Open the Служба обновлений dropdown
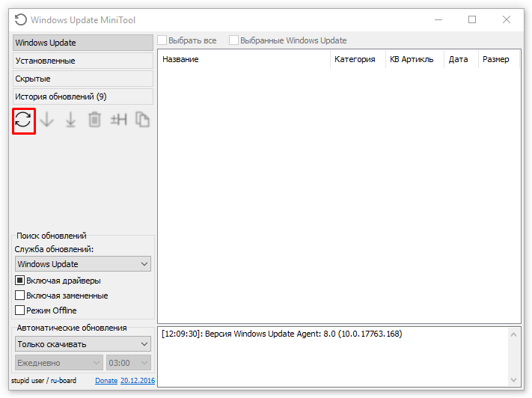This screenshot has height=398, width=532. point(83,264)
